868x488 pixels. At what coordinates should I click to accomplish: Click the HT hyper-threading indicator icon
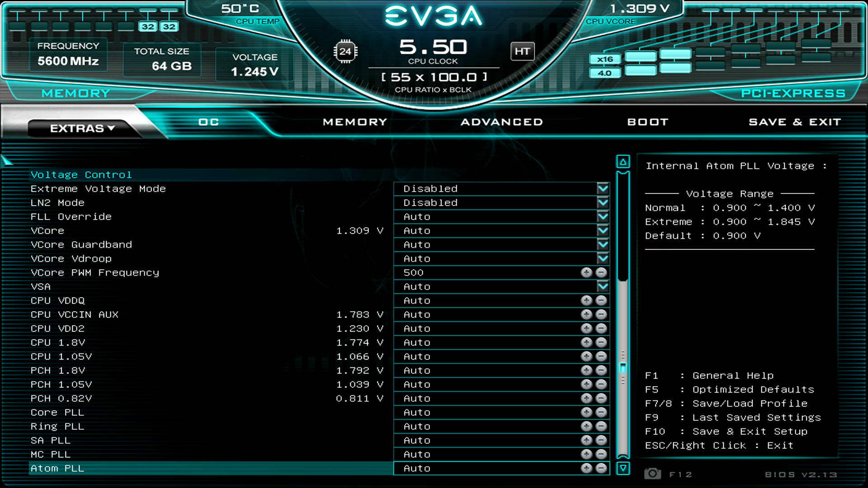tap(522, 52)
